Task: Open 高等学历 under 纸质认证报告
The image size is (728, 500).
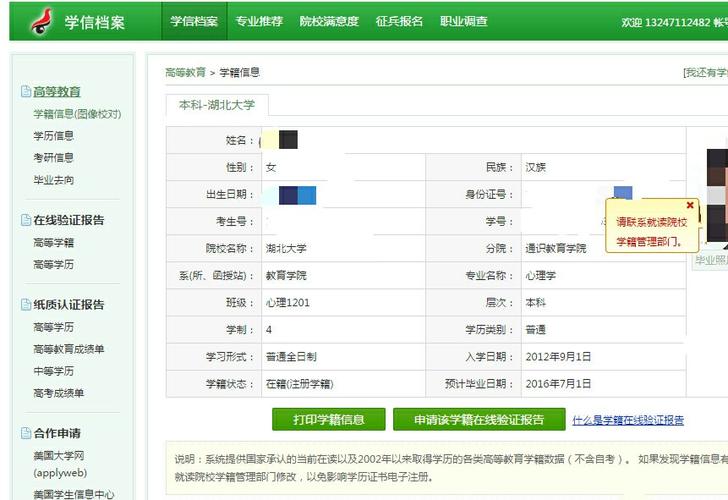Action: (53, 327)
